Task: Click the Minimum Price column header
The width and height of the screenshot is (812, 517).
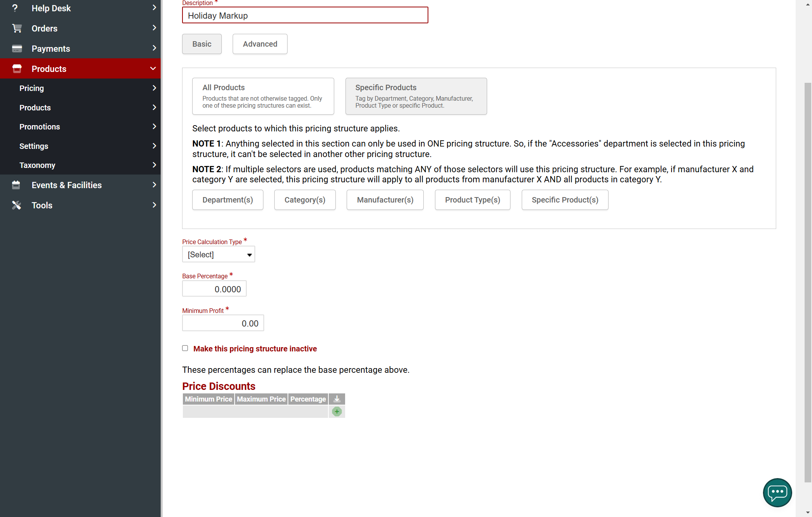Action: [209, 399]
